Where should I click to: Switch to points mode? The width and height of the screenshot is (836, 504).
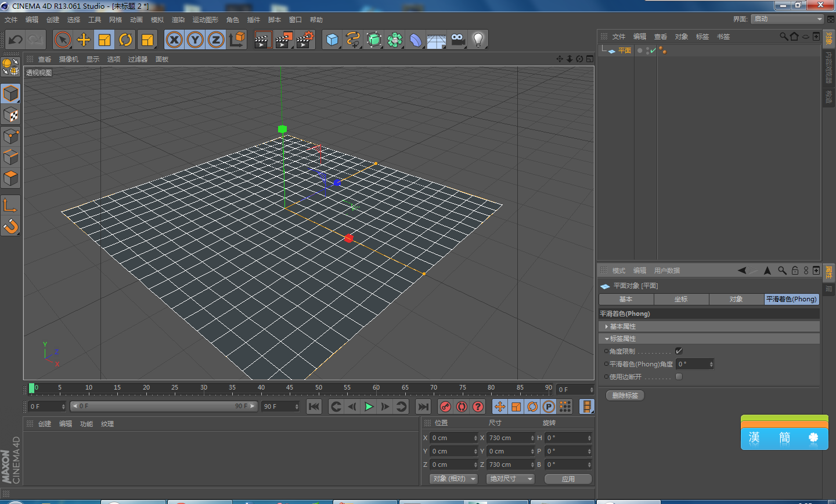(x=10, y=136)
